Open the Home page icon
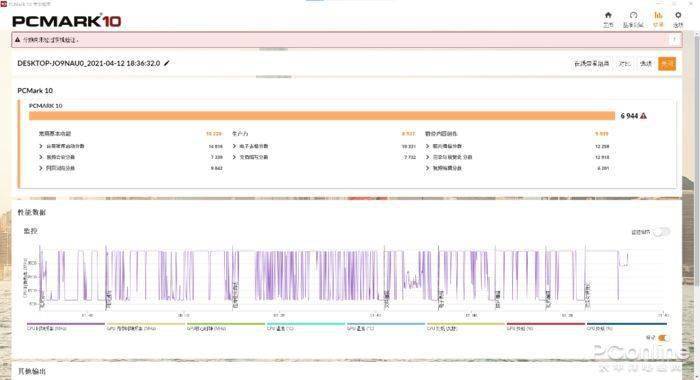The width and height of the screenshot is (700, 380). click(608, 15)
